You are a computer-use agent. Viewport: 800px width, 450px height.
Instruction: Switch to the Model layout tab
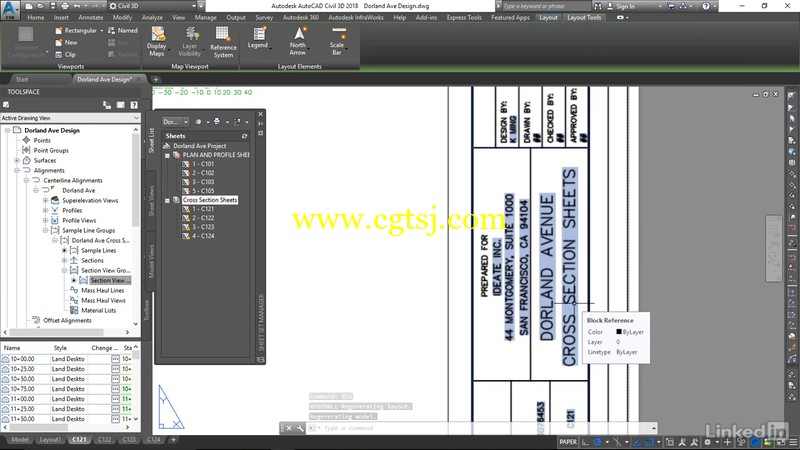pyautogui.click(x=20, y=439)
